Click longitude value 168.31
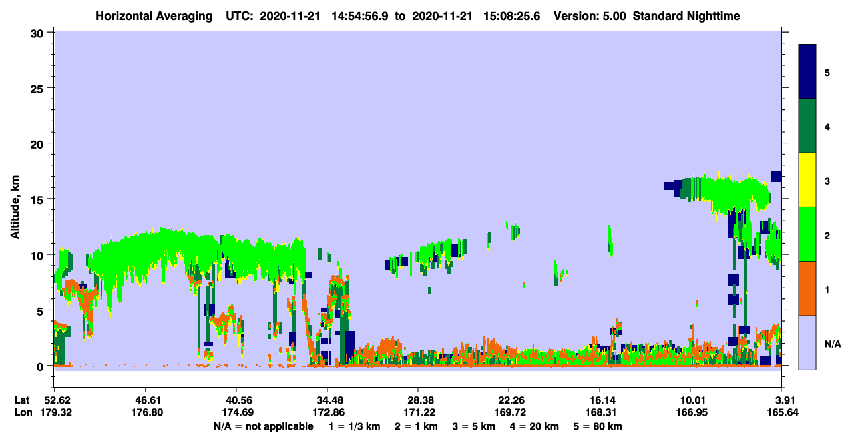 [x=600, y=412]
